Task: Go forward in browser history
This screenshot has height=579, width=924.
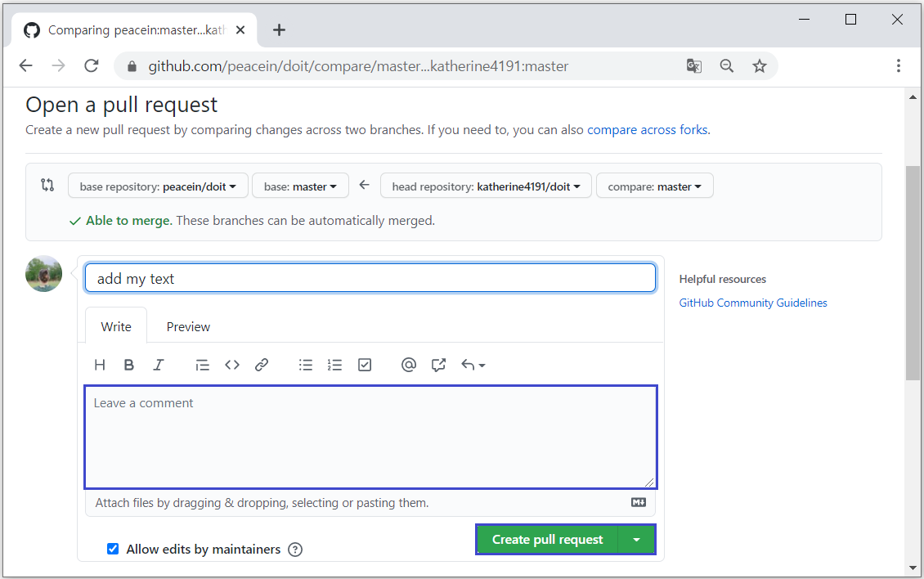Action: click(x=58, y=65)
